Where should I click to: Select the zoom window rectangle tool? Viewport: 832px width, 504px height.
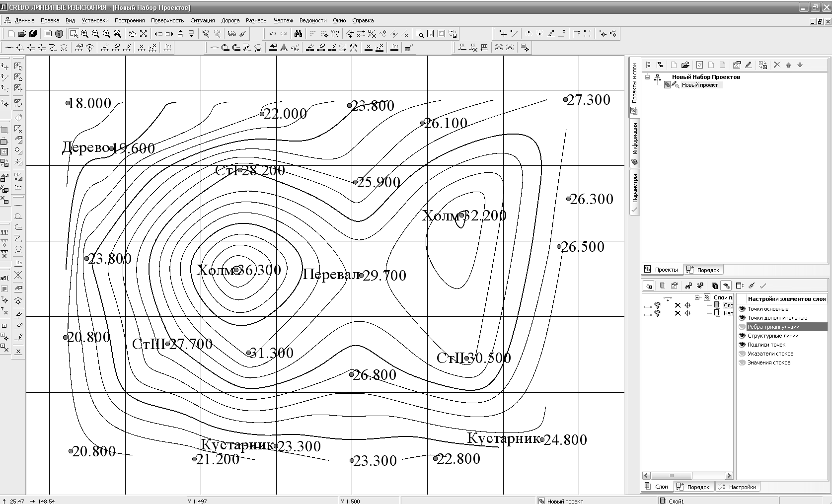tap(74, 34)
